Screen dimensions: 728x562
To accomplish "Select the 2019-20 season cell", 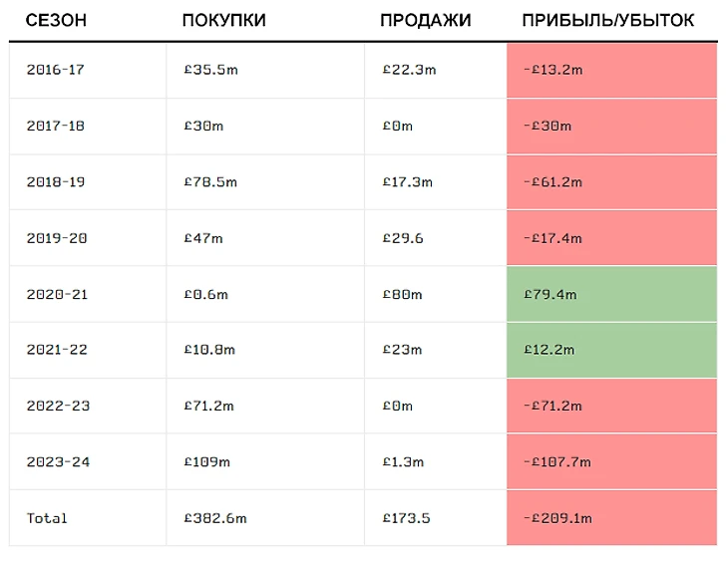I will coord(55,238).
